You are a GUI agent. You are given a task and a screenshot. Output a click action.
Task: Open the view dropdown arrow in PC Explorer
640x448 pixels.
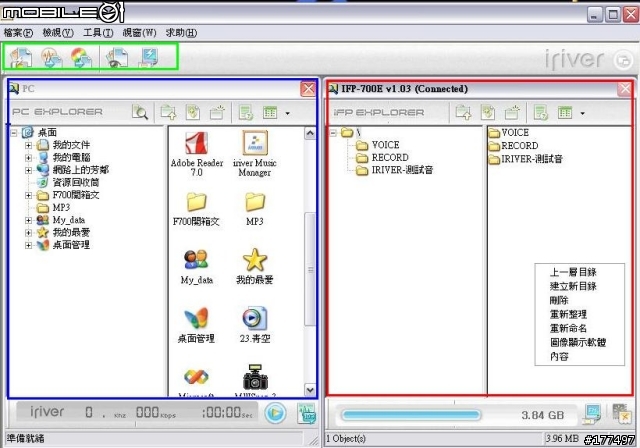click(288, 113)
